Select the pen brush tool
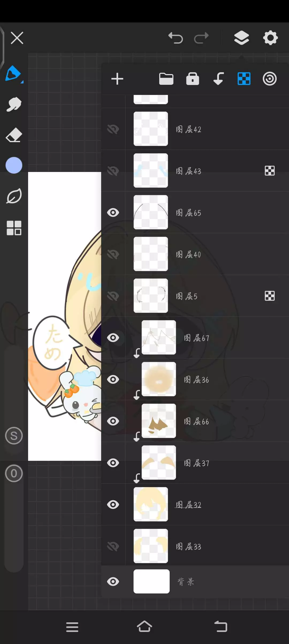289x644 pixels. pos(13,73)
